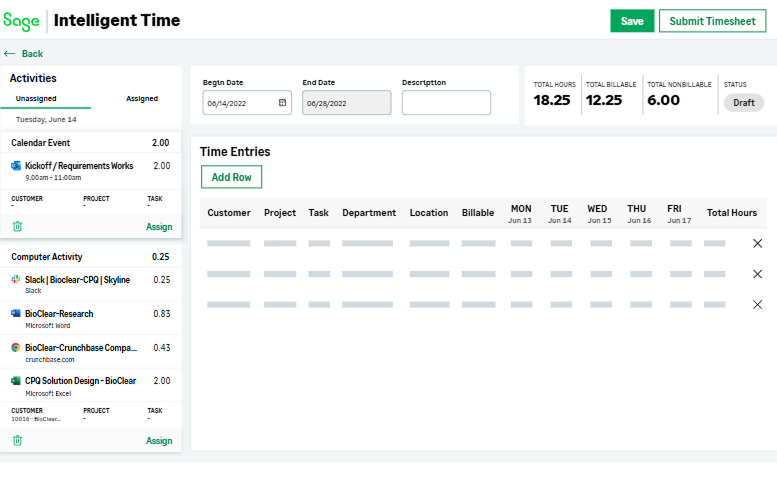Remove the third time entry row
This screenshot has height=500, width=777.
[x=757, y=304]
